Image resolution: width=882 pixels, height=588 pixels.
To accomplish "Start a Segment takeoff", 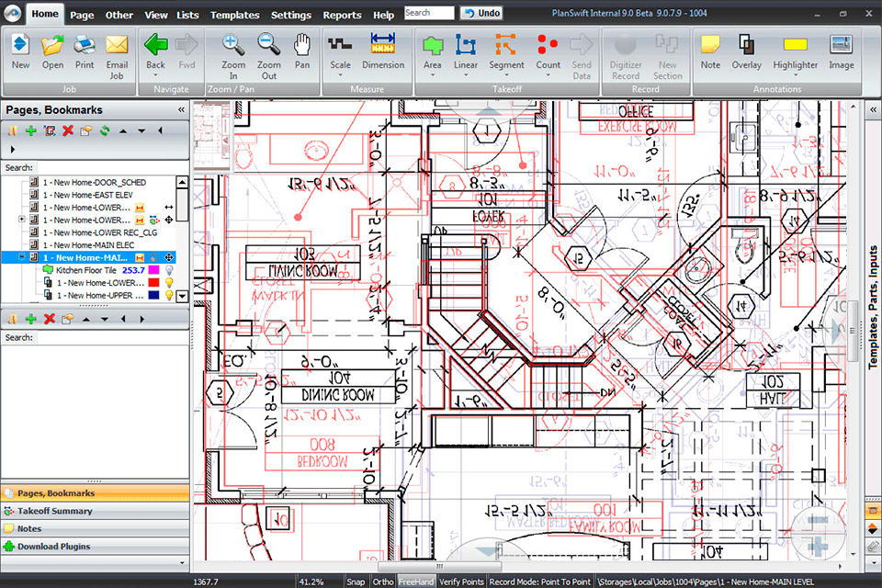I will (506, 51).
